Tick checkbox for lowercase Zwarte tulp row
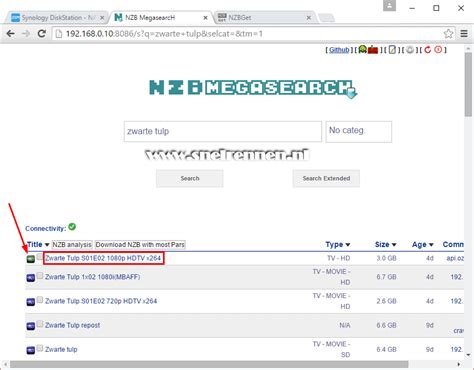The image size is (474, 370). (x=40, y=348)
